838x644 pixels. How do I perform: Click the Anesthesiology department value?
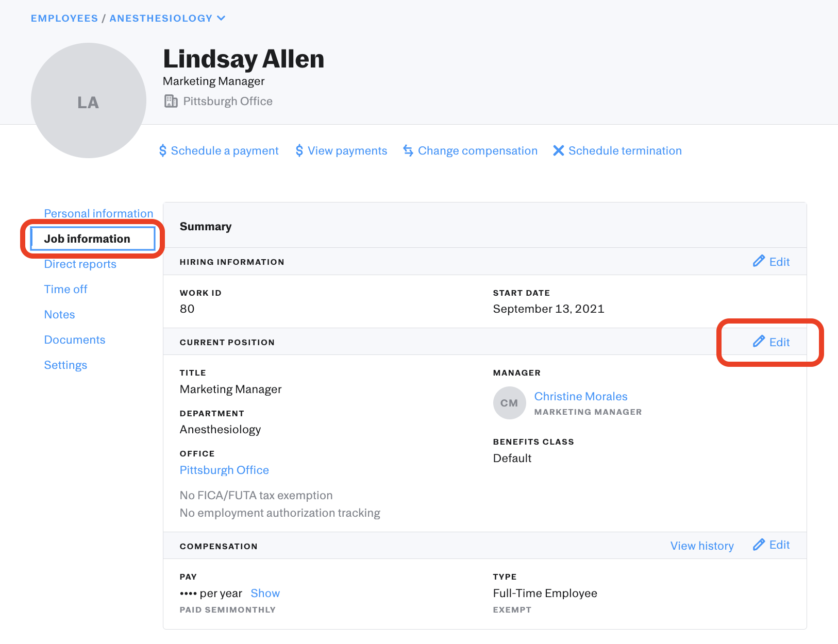click(x=220, y=429)
